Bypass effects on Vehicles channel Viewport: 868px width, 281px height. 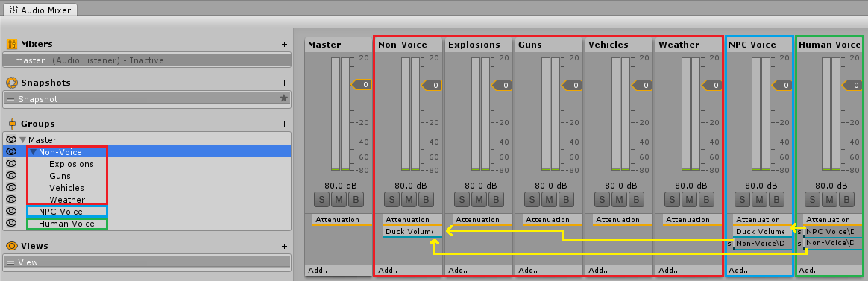coord(636,199)
